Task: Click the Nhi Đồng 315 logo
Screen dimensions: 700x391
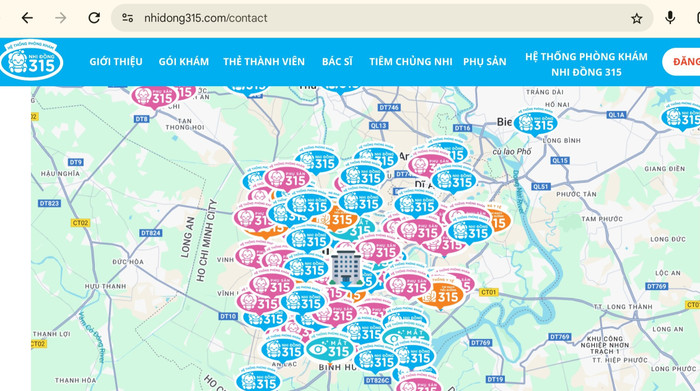Action: click(x=31, y=61)
